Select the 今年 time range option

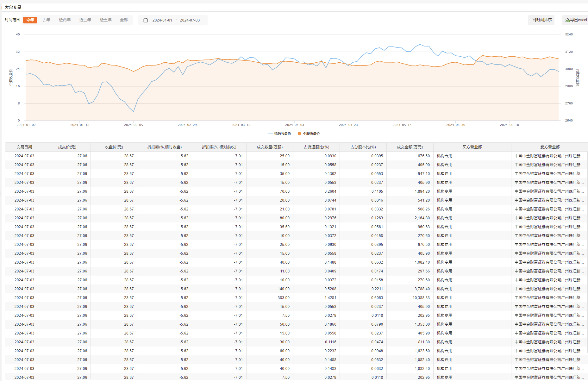[x=30, y=20]
